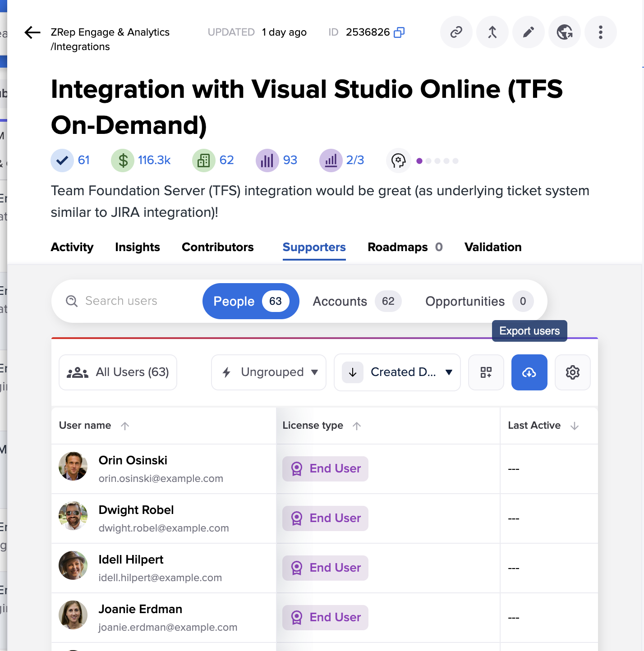
Task: Click the name Joanie Erdman
Action: 140,609
